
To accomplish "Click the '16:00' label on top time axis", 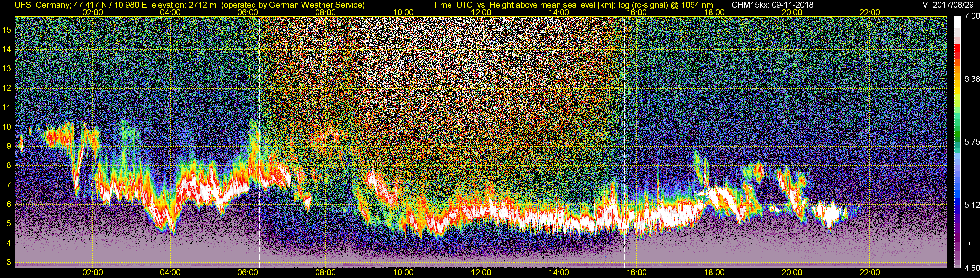I will point(636,12).
